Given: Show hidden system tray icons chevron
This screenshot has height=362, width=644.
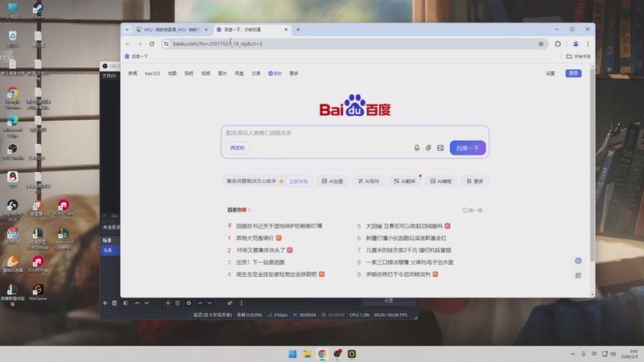Looking at the screenshot, I should tap(572, 354).
